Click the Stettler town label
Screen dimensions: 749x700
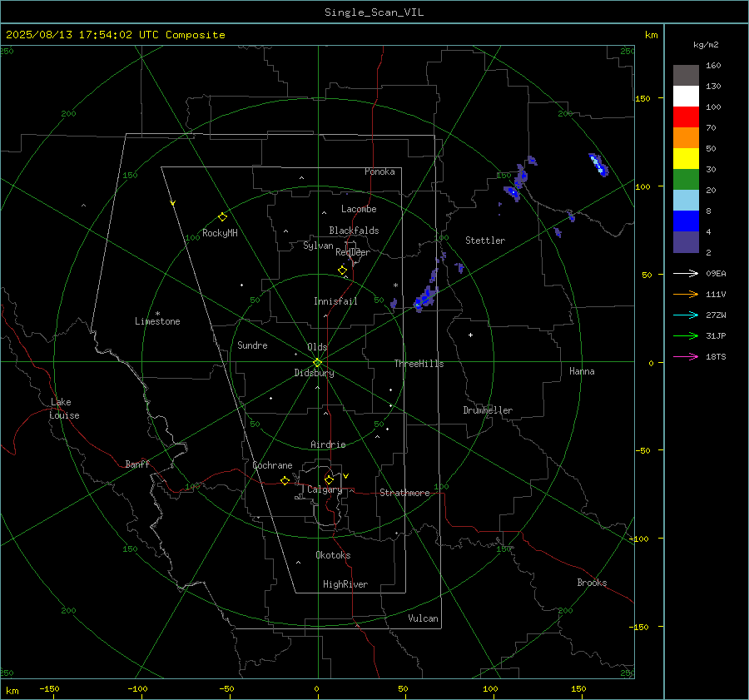tap(485, 241)
